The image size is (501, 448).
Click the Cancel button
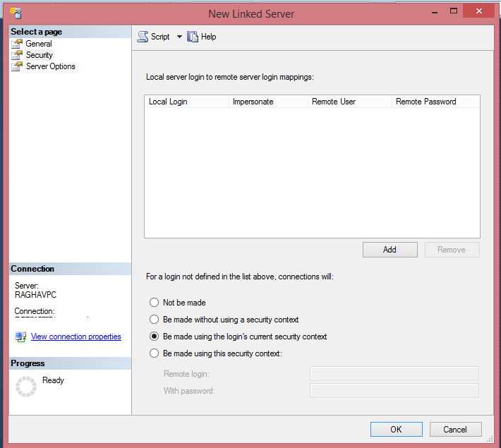point(455,429)
